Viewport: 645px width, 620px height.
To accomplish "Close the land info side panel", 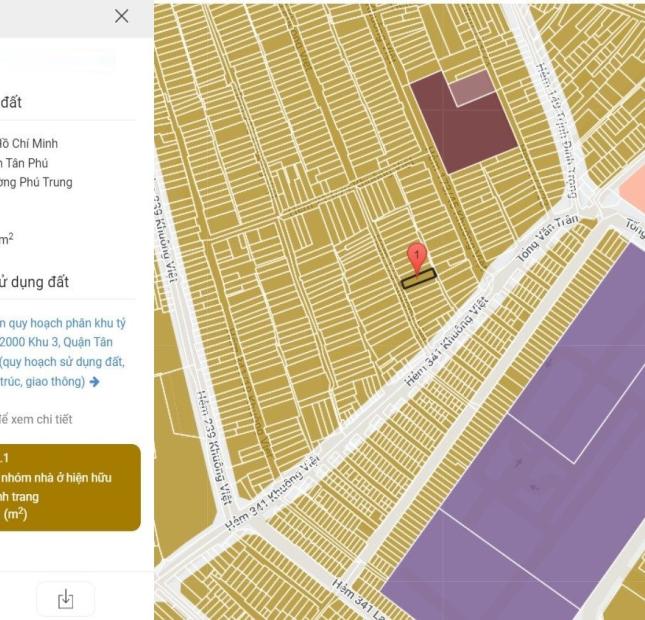I will click(x=121, y=16).
